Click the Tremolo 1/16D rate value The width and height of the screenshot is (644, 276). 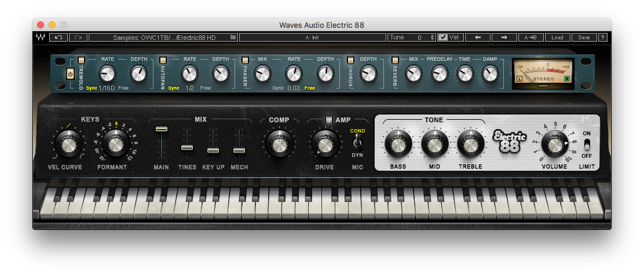(107, 88)
